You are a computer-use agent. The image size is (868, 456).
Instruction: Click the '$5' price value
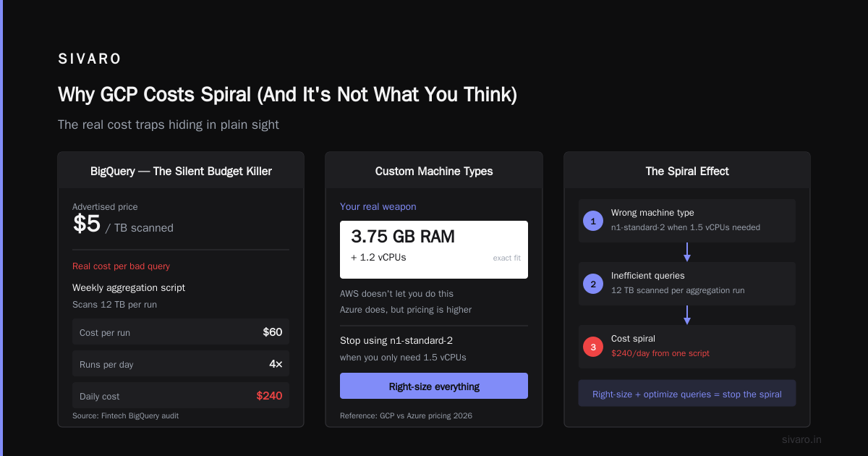point(87,224)
